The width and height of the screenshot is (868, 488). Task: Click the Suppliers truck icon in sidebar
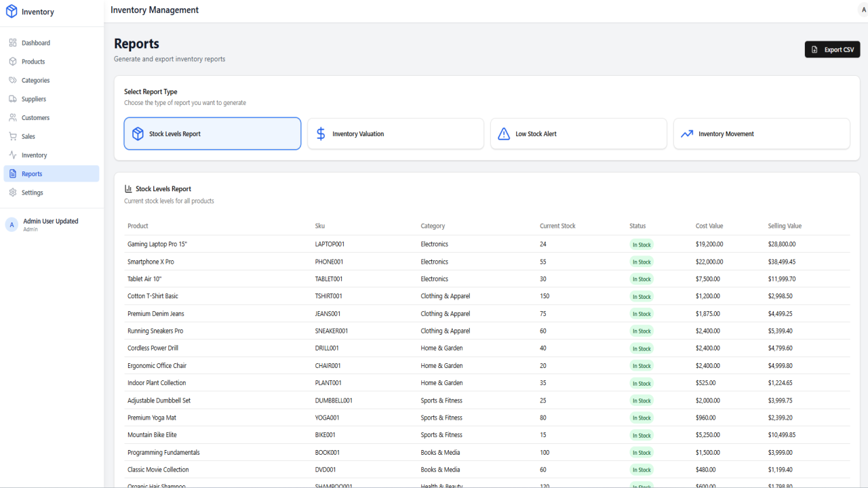pyautogui.click(x=13, y=99)
